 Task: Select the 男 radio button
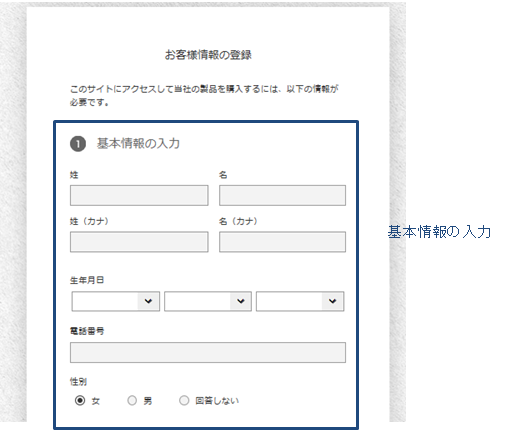132,400
